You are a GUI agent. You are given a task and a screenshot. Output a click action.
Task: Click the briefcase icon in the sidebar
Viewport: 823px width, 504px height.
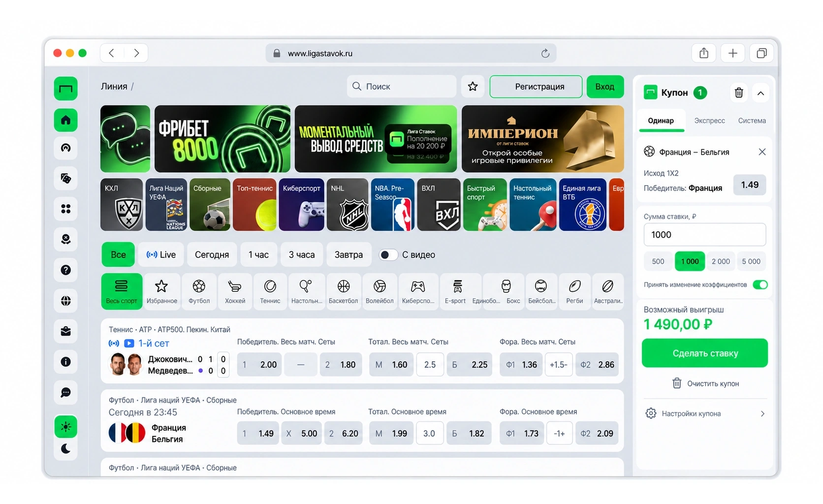65,331
